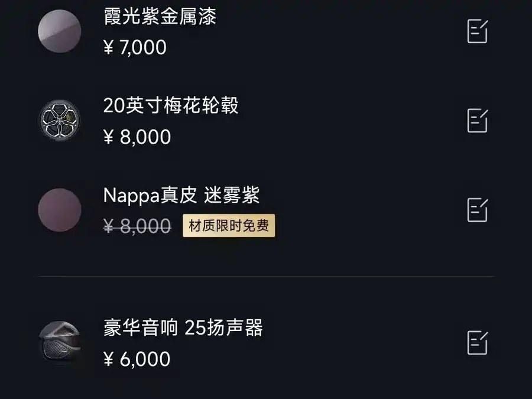
Task: Click the crossed-out ¥ 8,000 price
Action: click(x=137, y=226)
